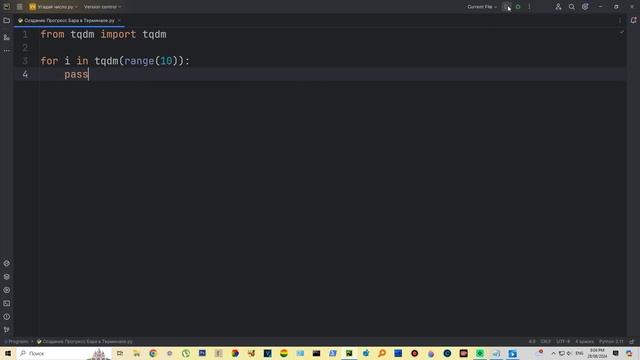Place cursor on line 1 import statement
Viewport: 640px width, 360px height.
[x=103, y=34]
